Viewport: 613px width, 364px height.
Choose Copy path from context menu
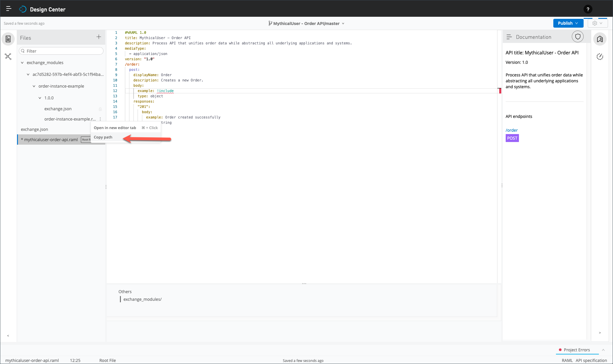point(126,137)
